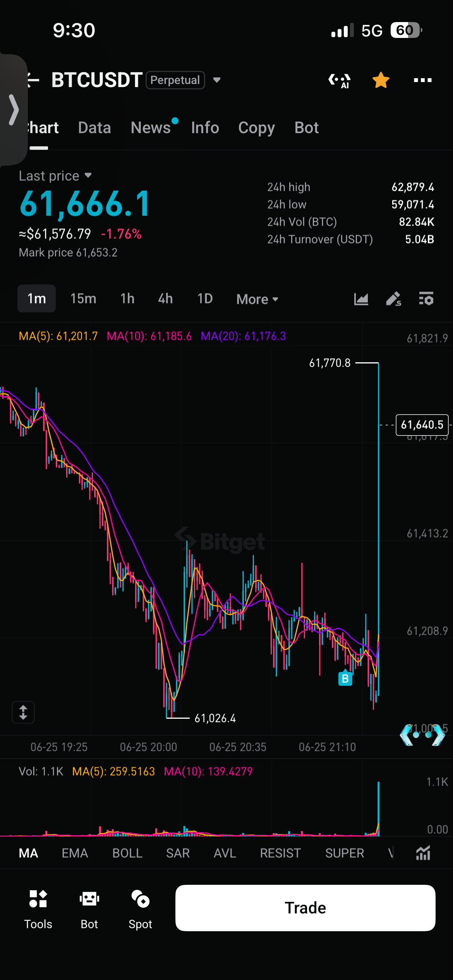The height and width of the screenshot is (980, 453).
Task: Switch to the News tab
Action: point(151,128)
